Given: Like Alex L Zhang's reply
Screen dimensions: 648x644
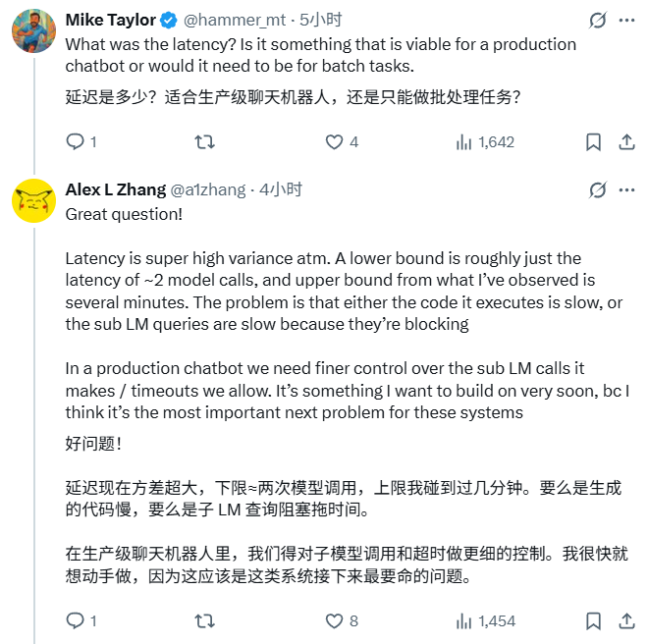Looking at the screenshot, I should coord(335,620).
